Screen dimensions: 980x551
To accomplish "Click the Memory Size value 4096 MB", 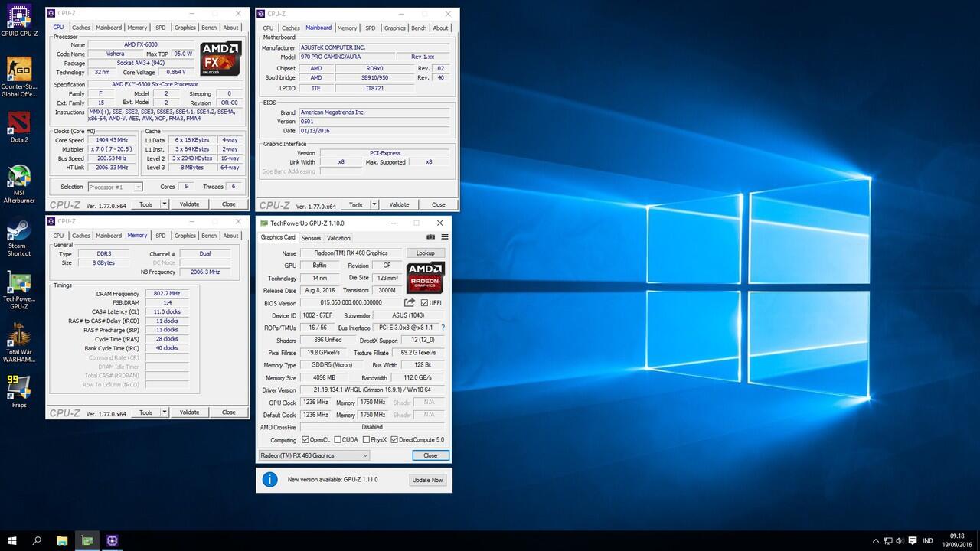I will (x=325, y=378).
